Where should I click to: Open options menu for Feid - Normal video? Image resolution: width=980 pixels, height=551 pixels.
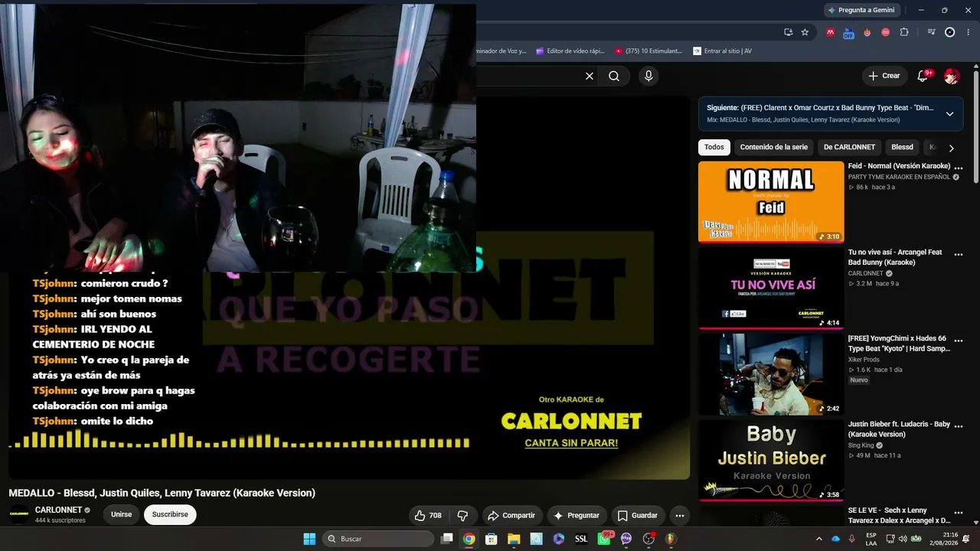[958, 168]
